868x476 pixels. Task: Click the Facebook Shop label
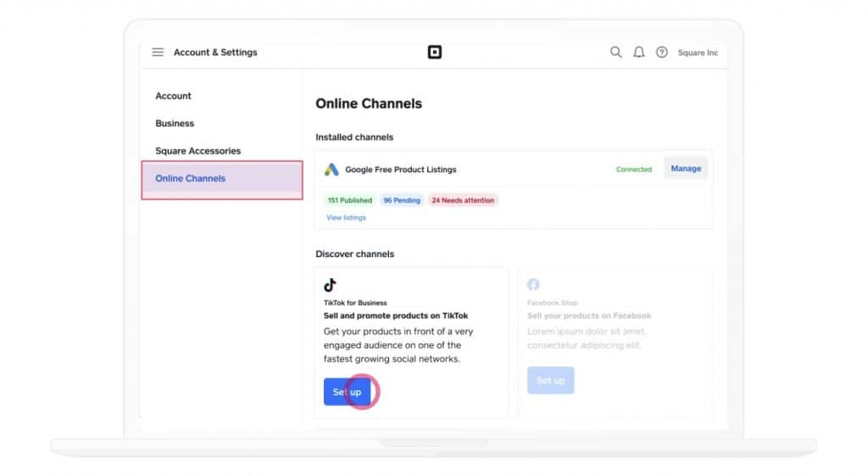click(x=553, y=303)
